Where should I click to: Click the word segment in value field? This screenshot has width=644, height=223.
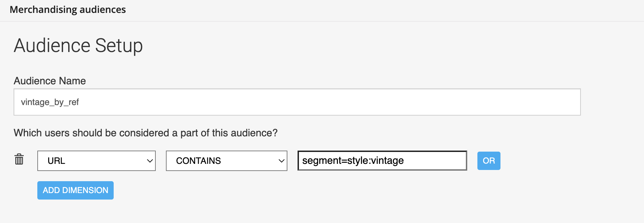[322, 160]
